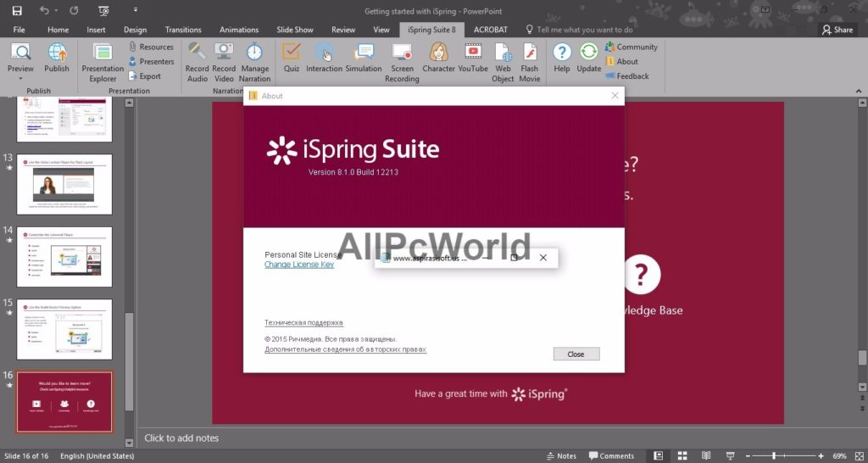Start Slide Show from status bar
The height and width of the screenshot is (463, 868).
click(731, 456)
